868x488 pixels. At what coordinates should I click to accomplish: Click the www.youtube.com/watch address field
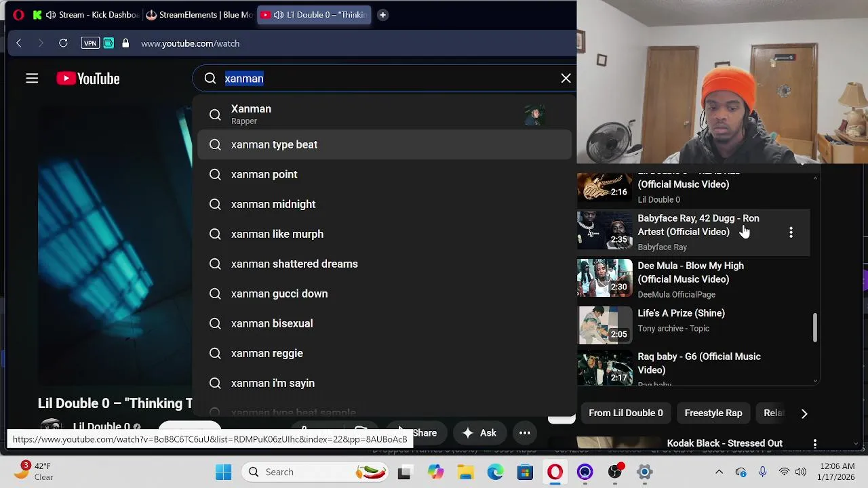click(x=191, y=43)
